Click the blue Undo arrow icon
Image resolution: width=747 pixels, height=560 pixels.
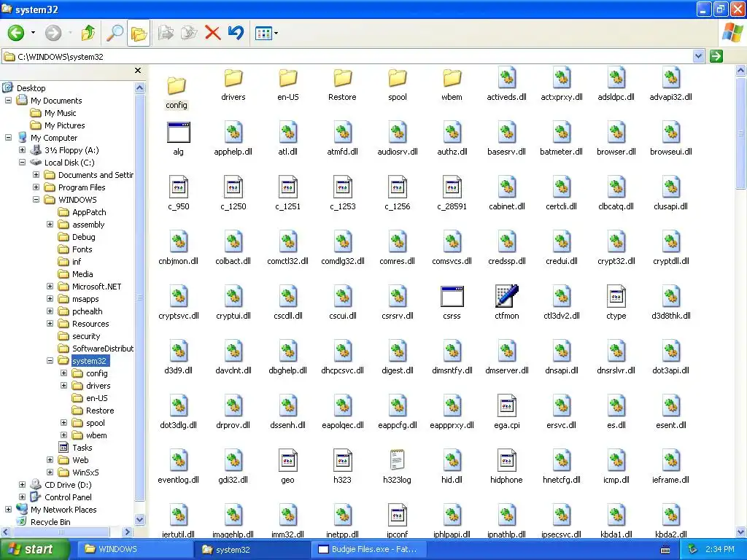236,33
